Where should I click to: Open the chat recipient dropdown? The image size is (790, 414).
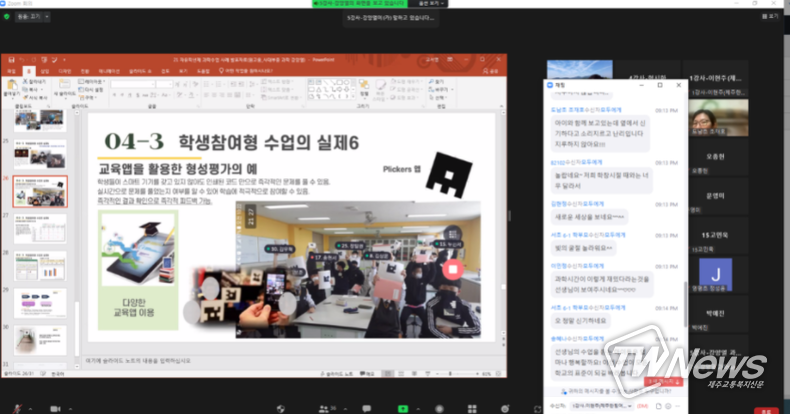(x=600, y=406)
